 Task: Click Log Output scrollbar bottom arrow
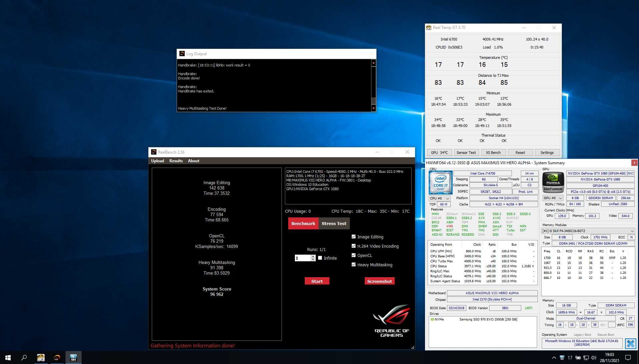[373, 108]
